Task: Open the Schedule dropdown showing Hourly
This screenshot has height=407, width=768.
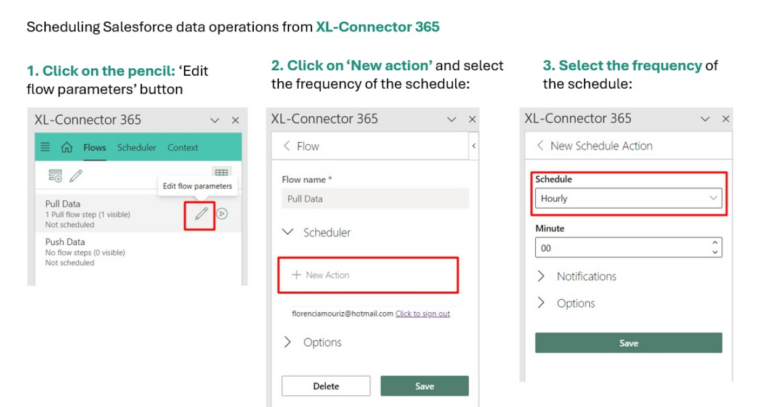Action: (627, 198)
